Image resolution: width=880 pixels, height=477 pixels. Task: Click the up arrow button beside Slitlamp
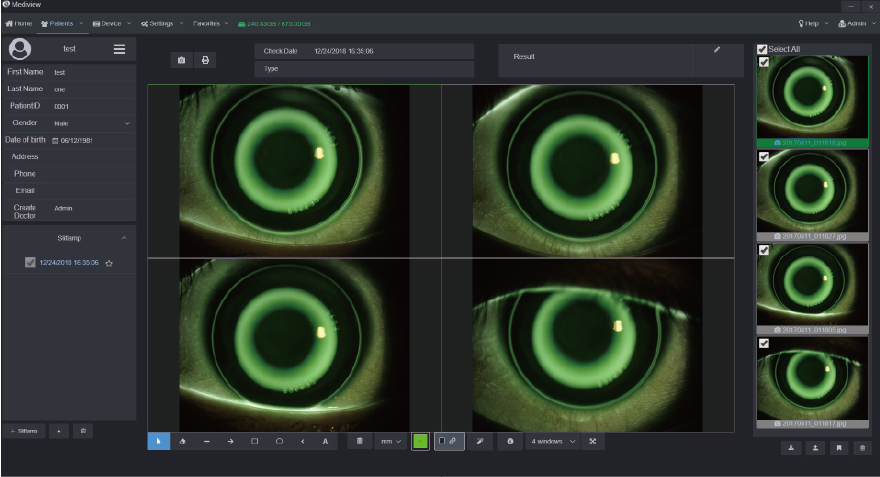coord(59,431)
